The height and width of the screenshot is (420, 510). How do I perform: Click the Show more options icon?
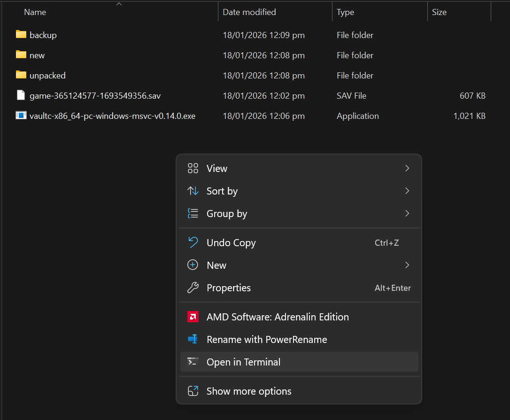click(193, 391)
